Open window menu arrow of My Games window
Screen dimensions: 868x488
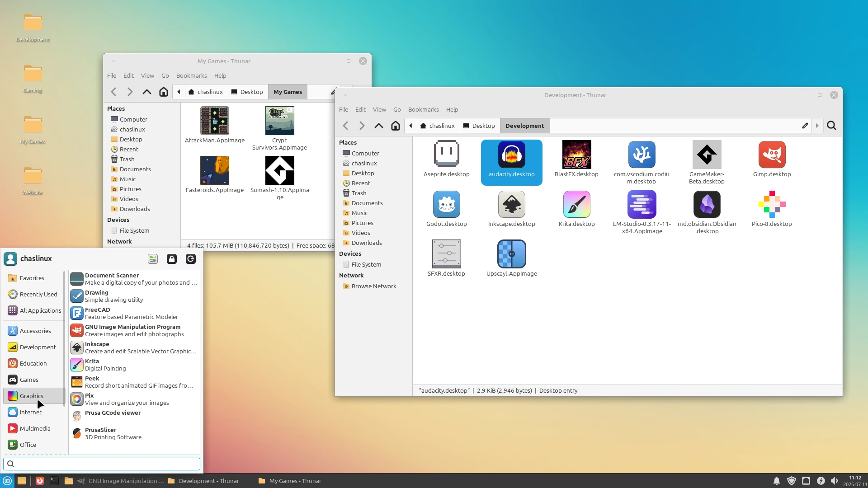pyautogui.click(x=113, y=61)
